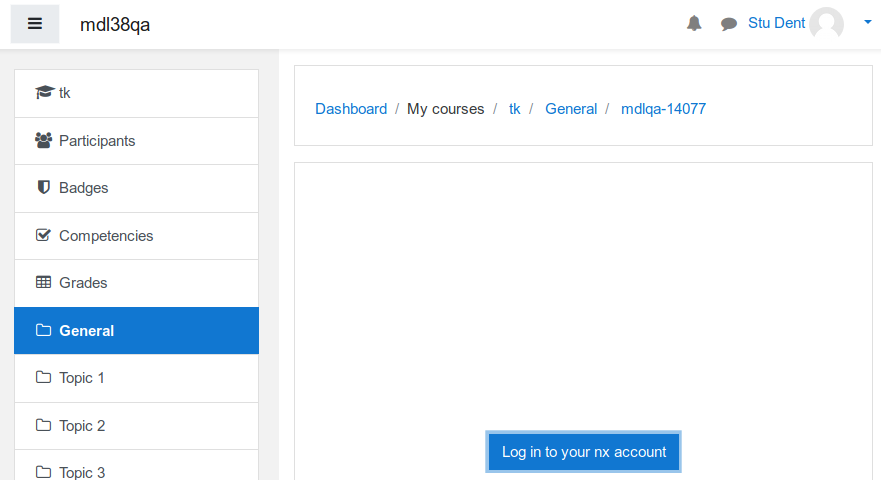Select the General section in sidebar
881x480 pixels.
point(137,330)
